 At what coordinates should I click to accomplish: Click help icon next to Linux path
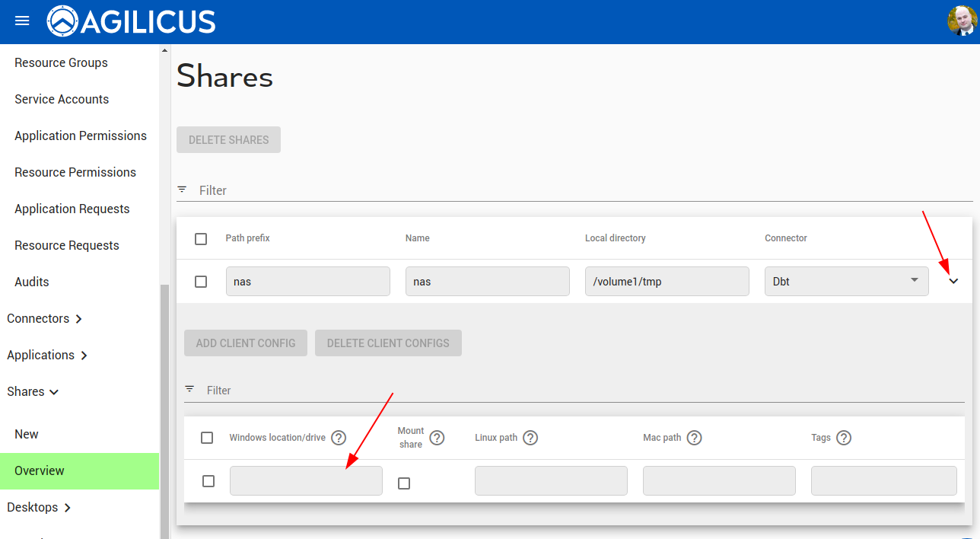click(x=530, y=438)
